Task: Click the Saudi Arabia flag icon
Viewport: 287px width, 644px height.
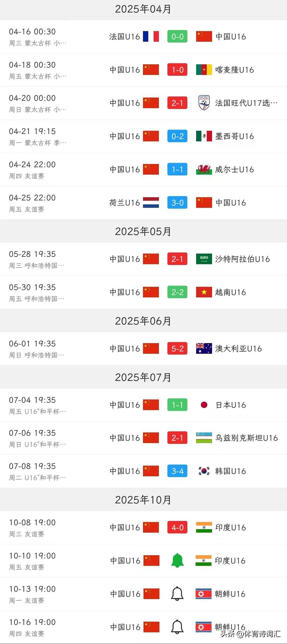Action: 204,259
